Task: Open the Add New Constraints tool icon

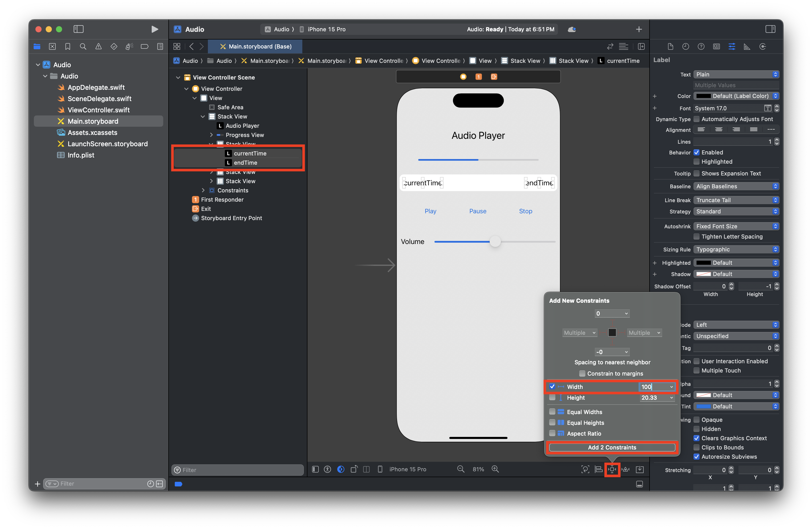Action: (612, 469)
